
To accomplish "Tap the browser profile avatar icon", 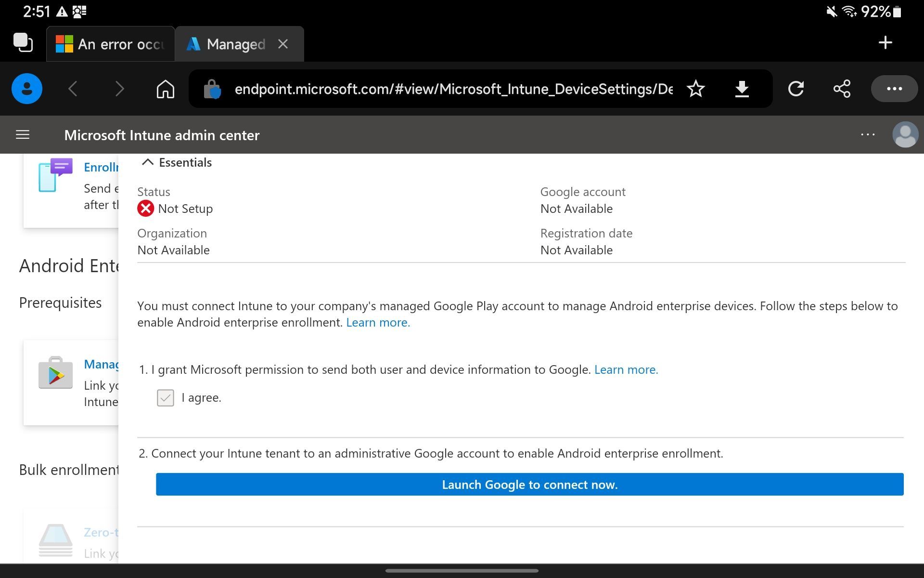I will click(x=27, y=89).
